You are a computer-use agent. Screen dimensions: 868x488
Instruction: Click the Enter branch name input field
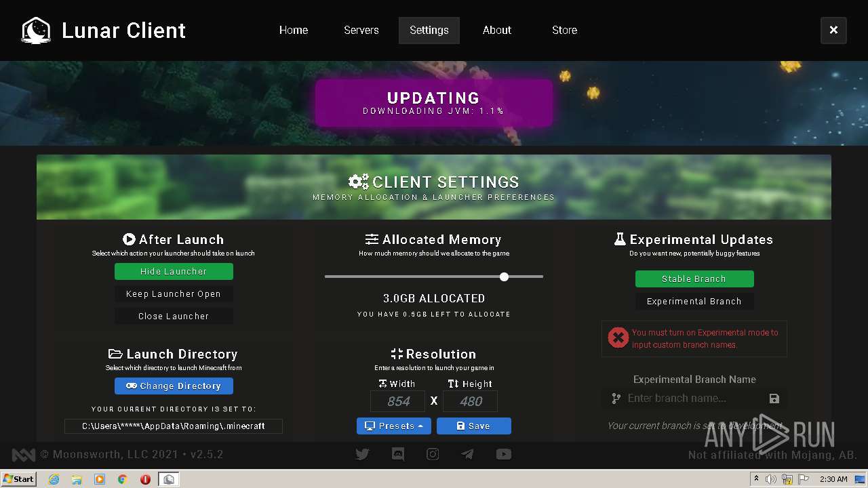pos(694,399)
